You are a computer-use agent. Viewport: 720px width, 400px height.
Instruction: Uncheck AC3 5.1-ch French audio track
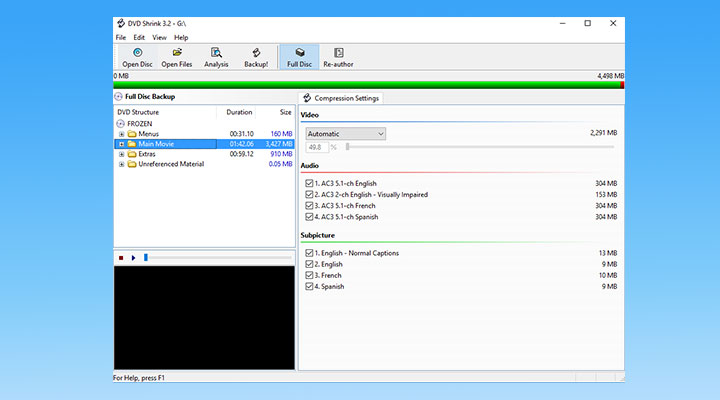click(x=310, y=206)
